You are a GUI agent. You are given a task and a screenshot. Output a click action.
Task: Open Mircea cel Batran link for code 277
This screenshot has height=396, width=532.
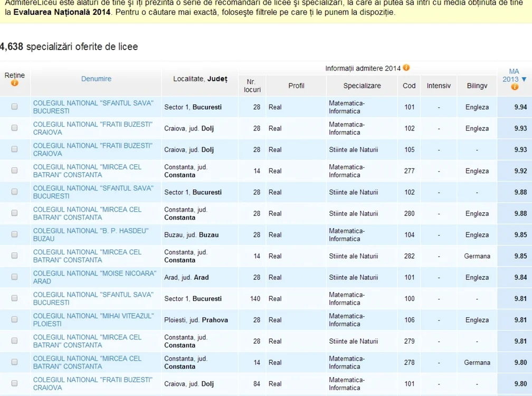(x=87, y=171)
